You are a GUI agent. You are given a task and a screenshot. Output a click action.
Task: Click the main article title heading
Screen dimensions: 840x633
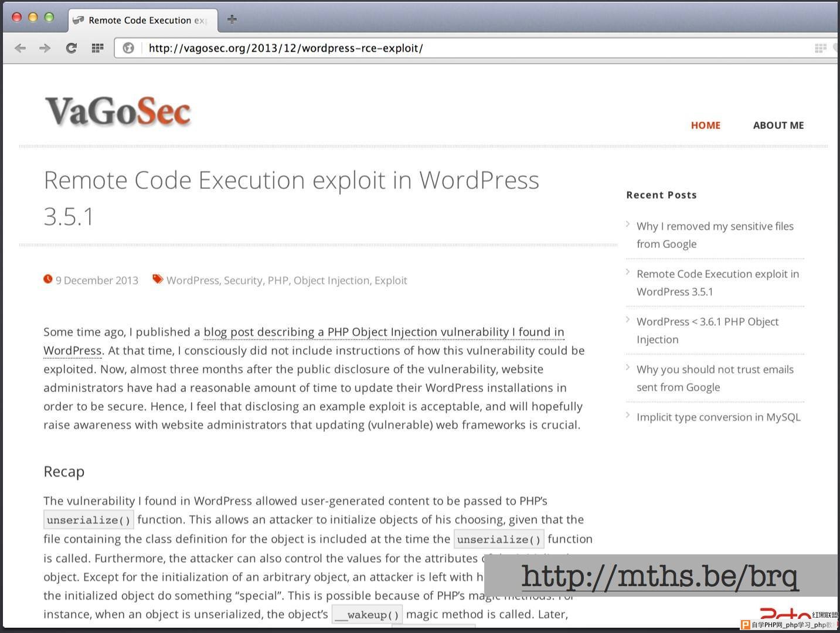click(x=291, y=198)
